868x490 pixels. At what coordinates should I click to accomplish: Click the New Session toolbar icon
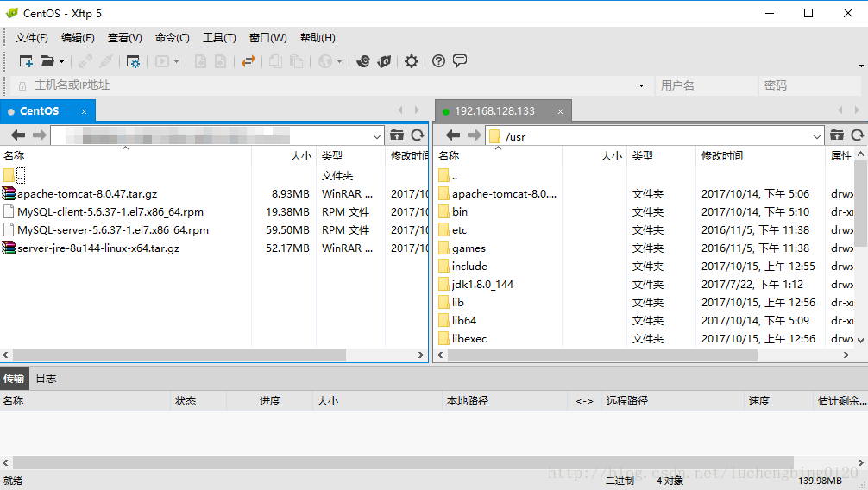click(x=26, y=61)
